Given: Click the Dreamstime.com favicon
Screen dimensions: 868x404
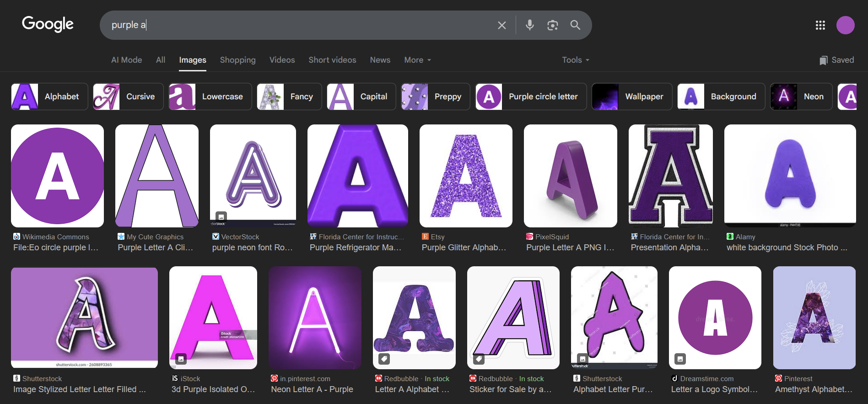Looking at the screenshot, I should pos(675,378).
